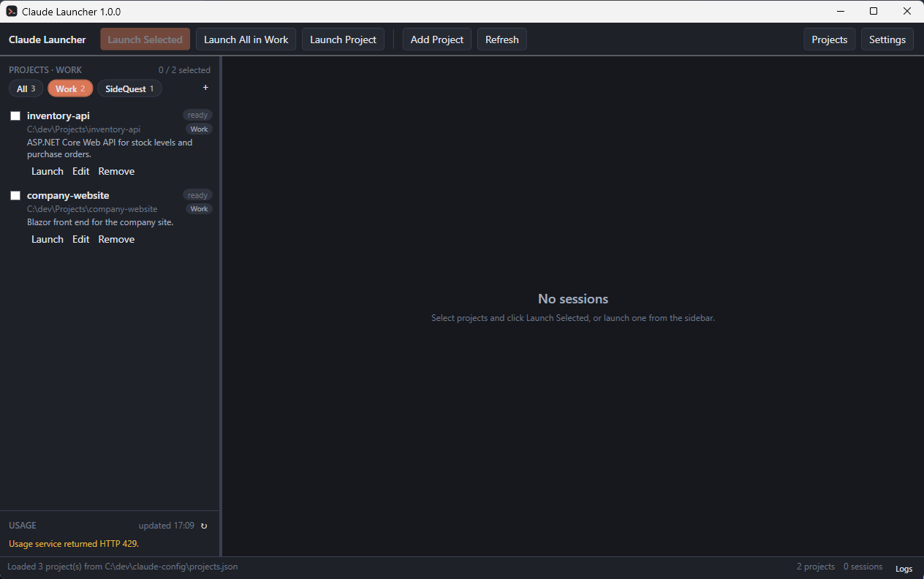Add a new group with the plus icon
The height and width of the screenshot is (579, 924).
[205, 88]
